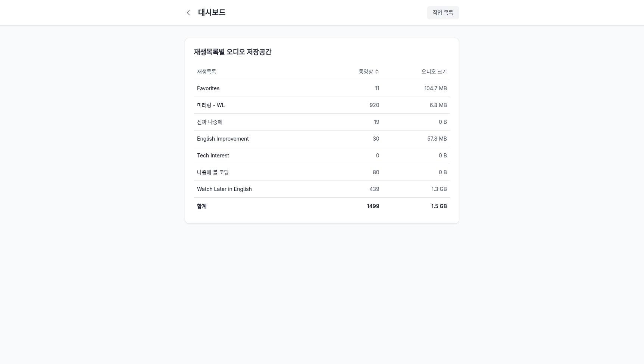
Task: Click the 1.5 GB total audio size
Action: point(439,206)
